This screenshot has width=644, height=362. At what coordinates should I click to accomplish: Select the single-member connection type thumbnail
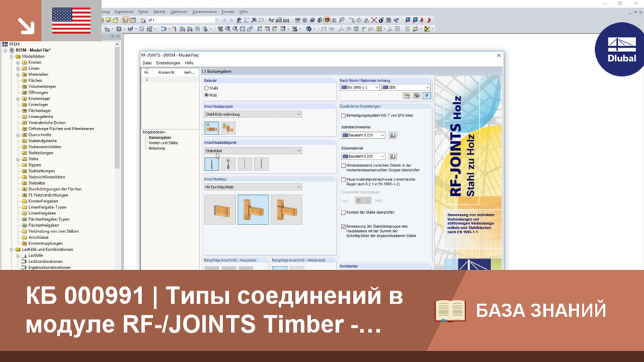(x=219, y=210)
